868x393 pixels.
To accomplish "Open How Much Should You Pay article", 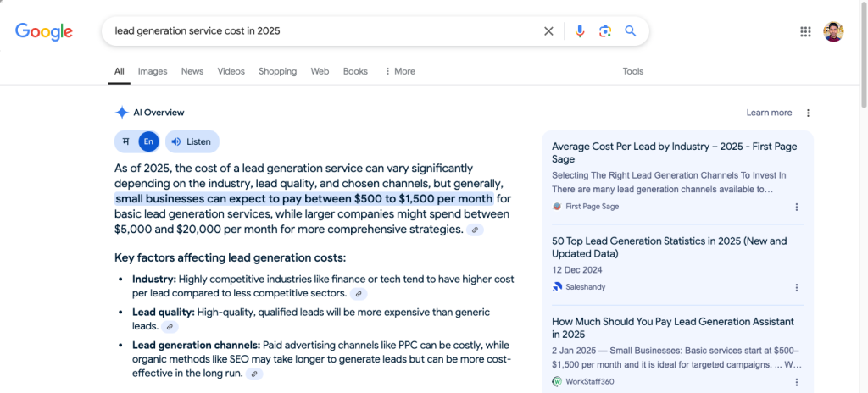I will click(x=673, y=329).
